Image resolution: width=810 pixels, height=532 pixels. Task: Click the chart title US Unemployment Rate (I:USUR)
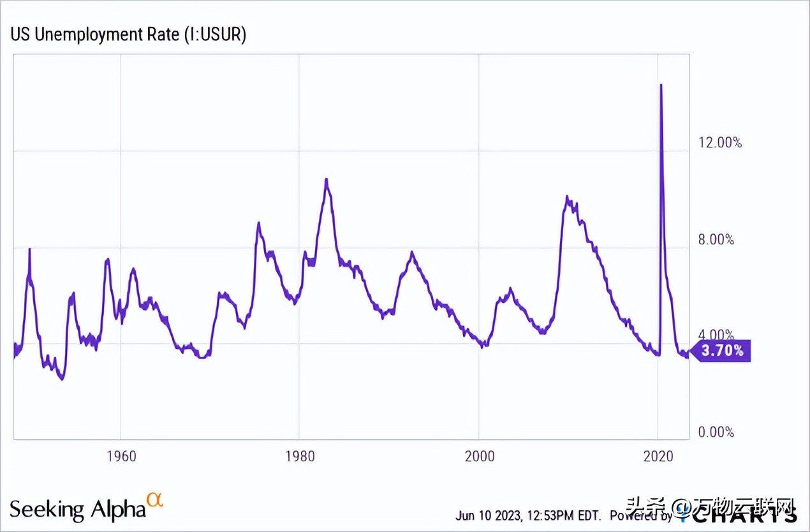pos(128,34)
